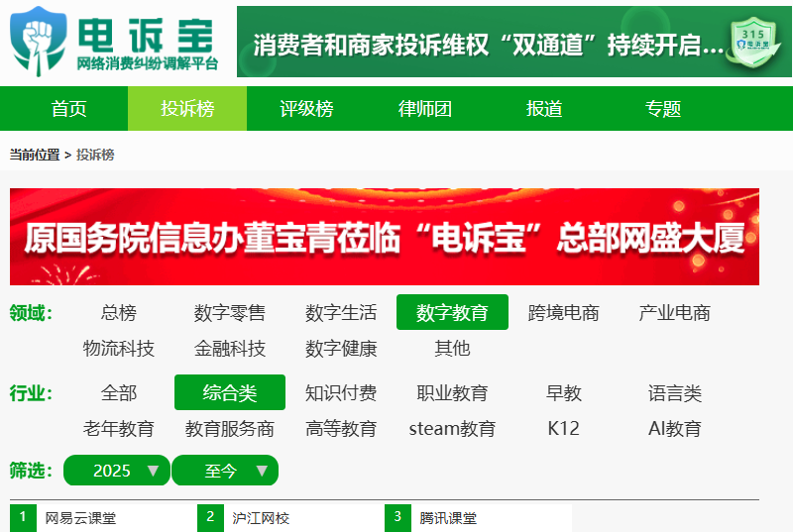Choose the 高等教育 industry filter
The width and height of the screenshot is (793, 532).
341,428
